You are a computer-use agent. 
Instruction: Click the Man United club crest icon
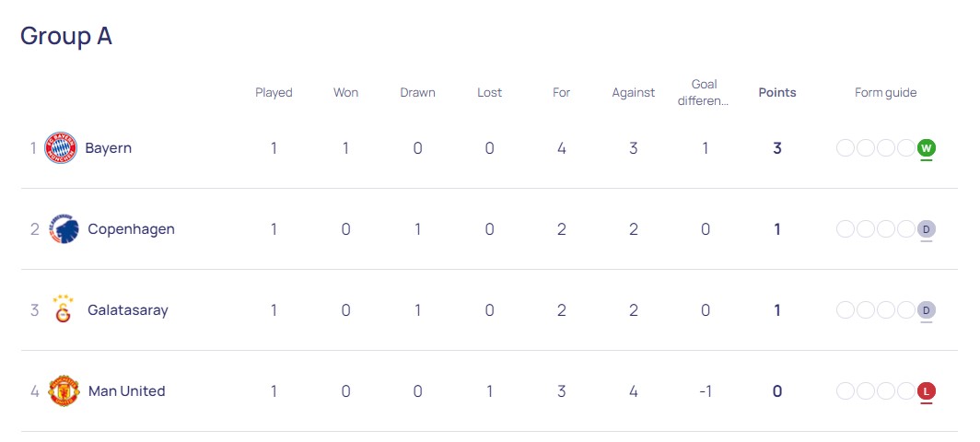pyautogui.click(x=64, y=390)
